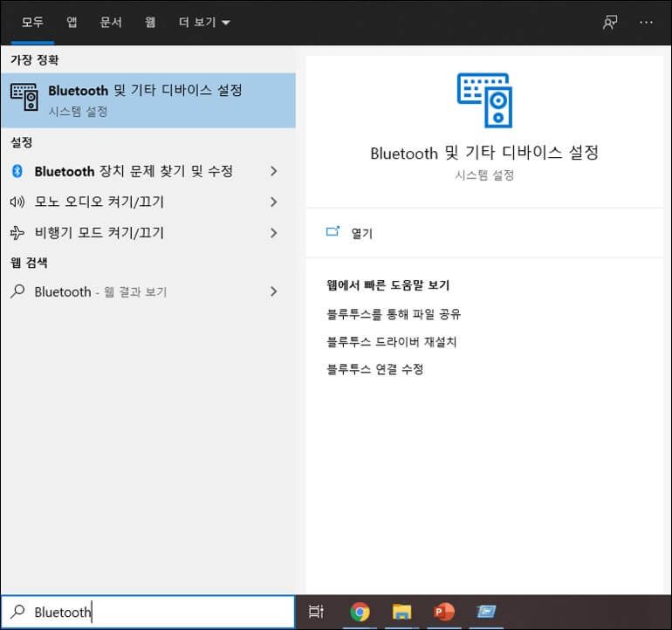This screenshot has height=630, width=672.
Task: Expand arrow for Bluetooth 장치 문제 찾기
Action: 273,171
